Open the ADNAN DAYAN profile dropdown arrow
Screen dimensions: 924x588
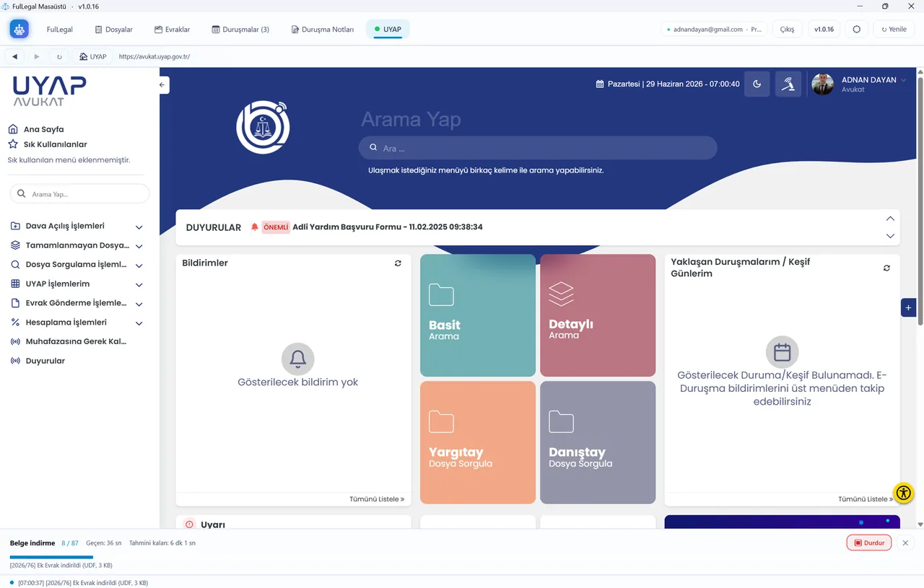[x=904, y=80]
